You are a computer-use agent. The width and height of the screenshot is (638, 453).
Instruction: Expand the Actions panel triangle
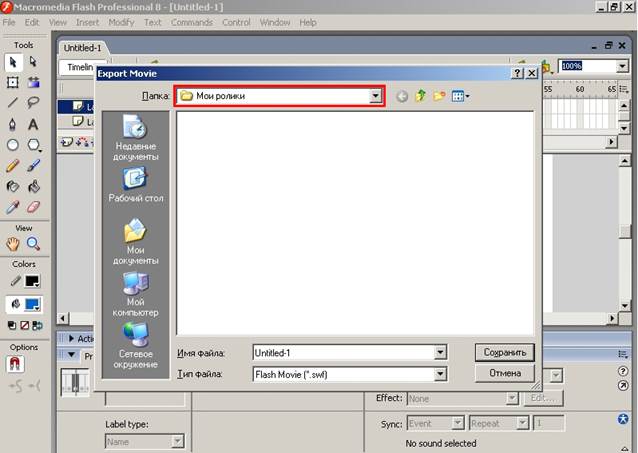click(x=72, y=339)
